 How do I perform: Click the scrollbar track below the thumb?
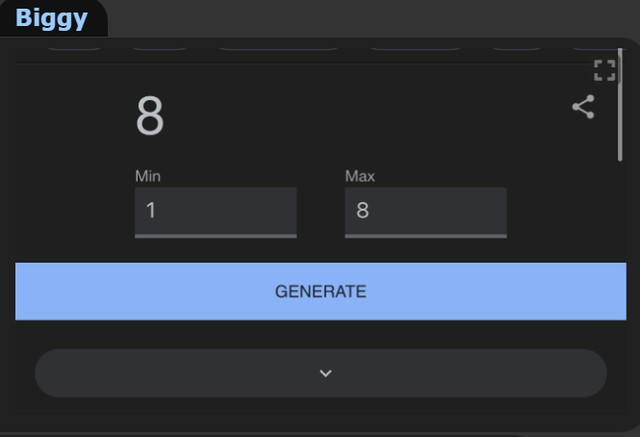[x=620, y=286]
